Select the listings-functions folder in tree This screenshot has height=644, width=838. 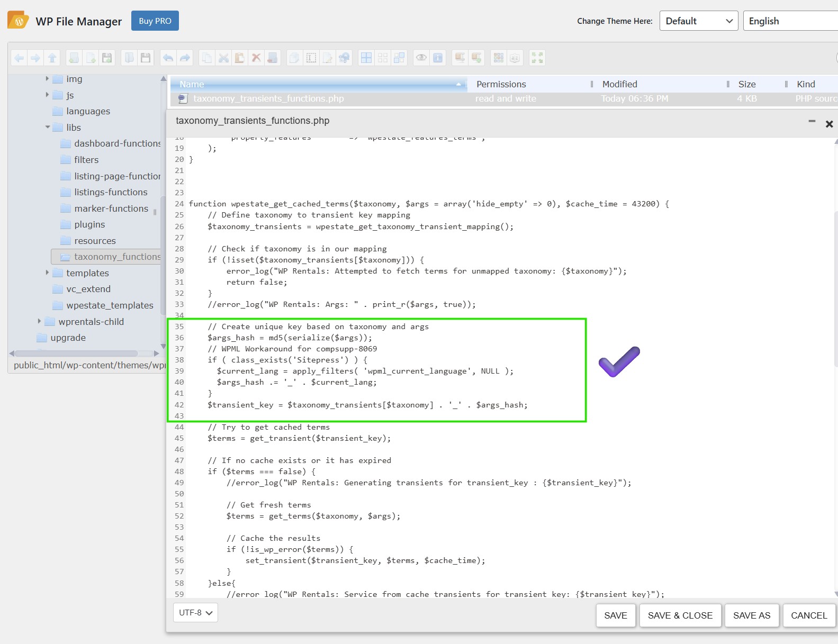tap(111, 192)
